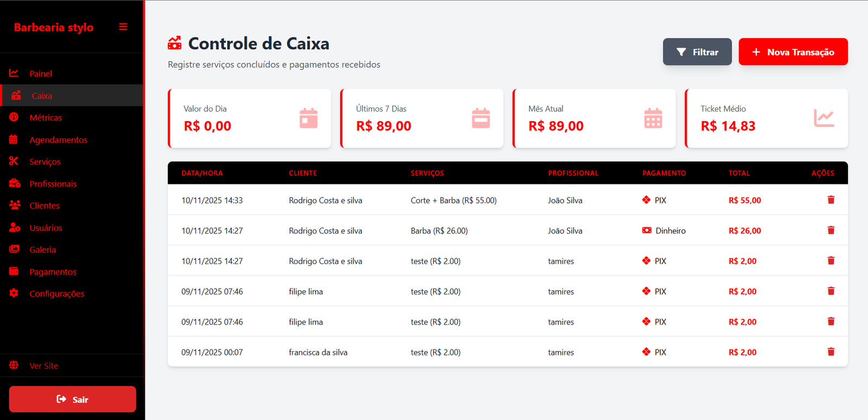Screen dimensions: 868x420
Task: Go to Métricas in the sidebar
Action: (x=46, y=118)
